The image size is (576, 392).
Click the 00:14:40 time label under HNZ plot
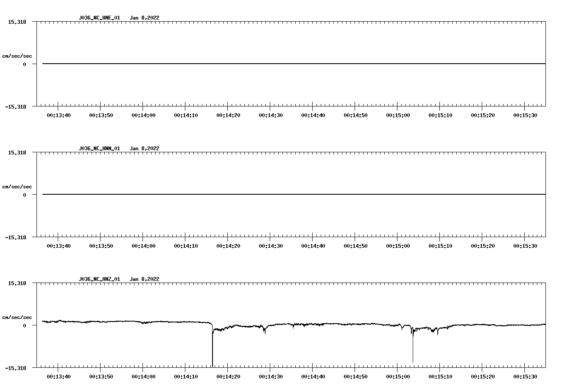(313, 376)
